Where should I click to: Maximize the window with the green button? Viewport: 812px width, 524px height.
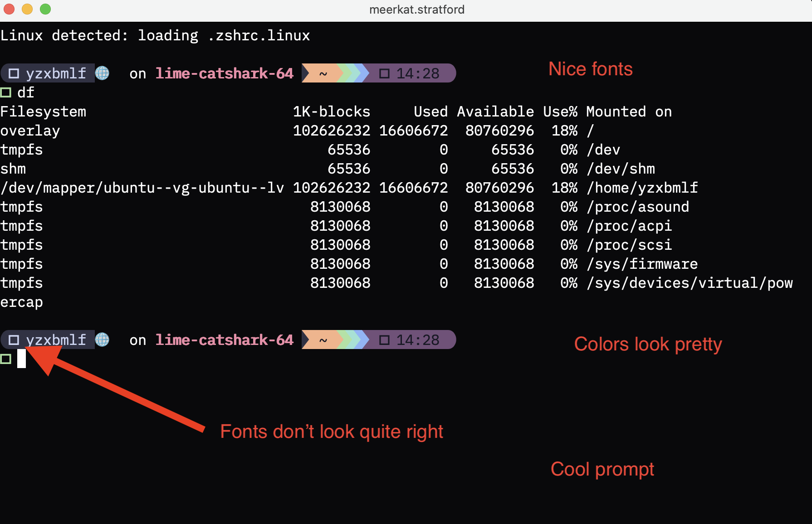pyautogui.click(x=45, y=9)
